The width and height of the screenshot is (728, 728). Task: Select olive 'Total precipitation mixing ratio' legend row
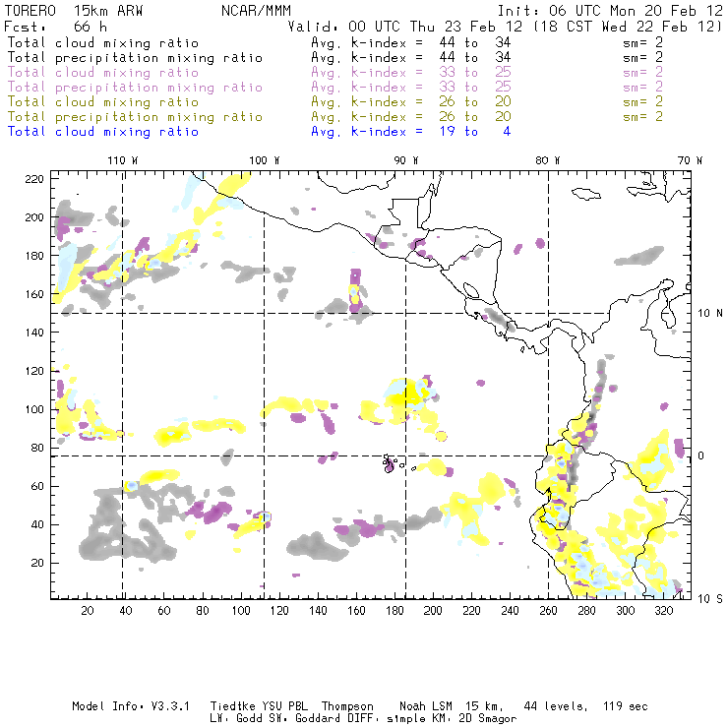click(334, 117)
